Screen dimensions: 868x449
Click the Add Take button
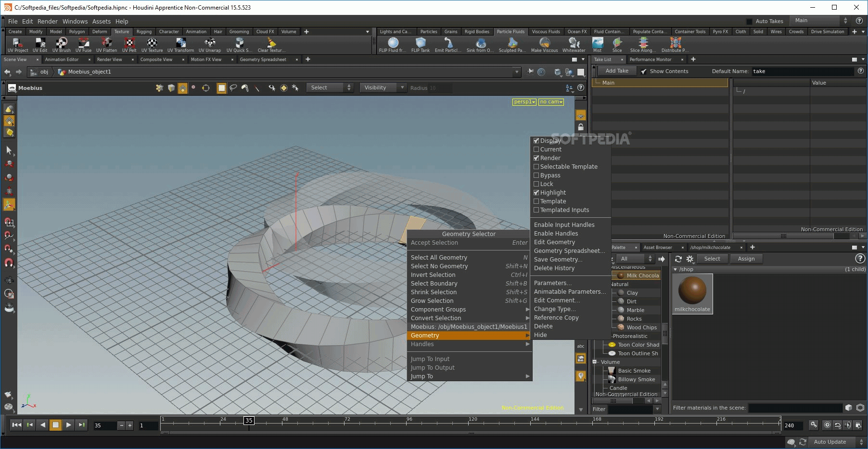click(x=617, y=71)
